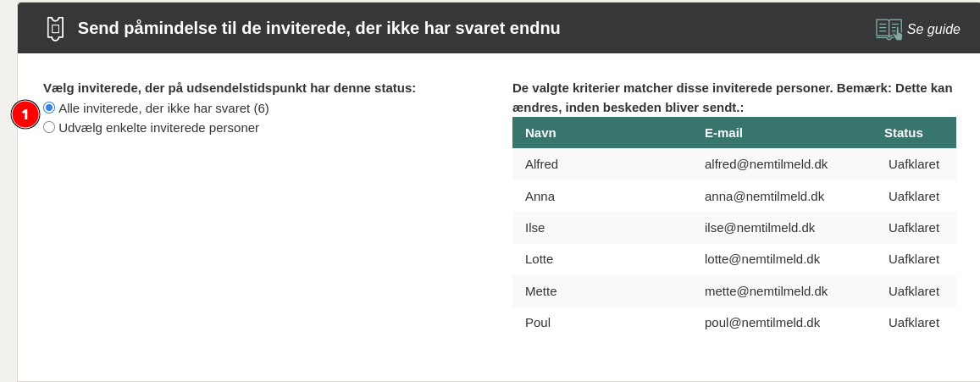Click Uafklaret status for Anna
The height and width of the screenshot is (382, 980).
coord(913,197)
